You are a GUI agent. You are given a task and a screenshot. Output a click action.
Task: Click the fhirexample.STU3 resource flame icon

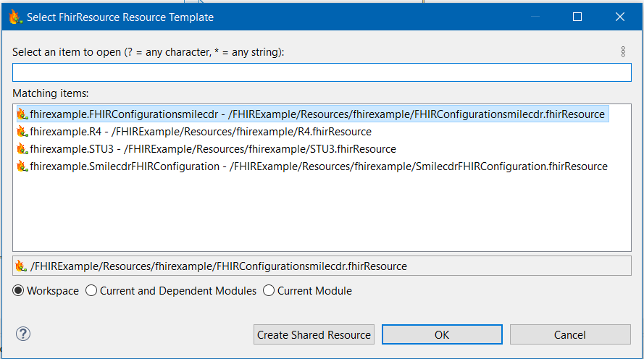pyautogui.click(x=22, y=149)
